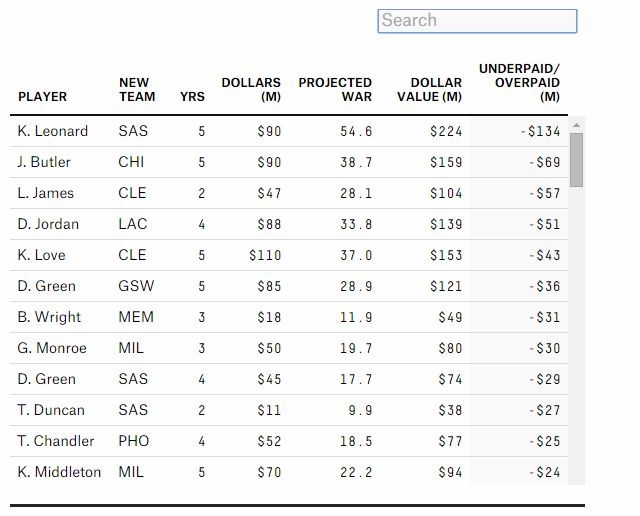Screen dimensions: 640x516
Task: Click the scrollbar up arrow
Action: (576, 125)
